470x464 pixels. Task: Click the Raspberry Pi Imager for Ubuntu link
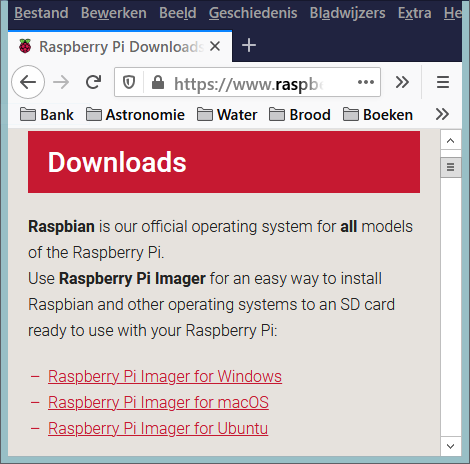(x=158, y=428)
